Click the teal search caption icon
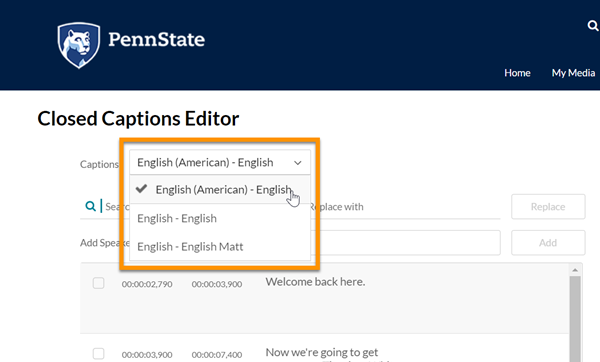This screenshot has height=362, width=600. [90, 206]
